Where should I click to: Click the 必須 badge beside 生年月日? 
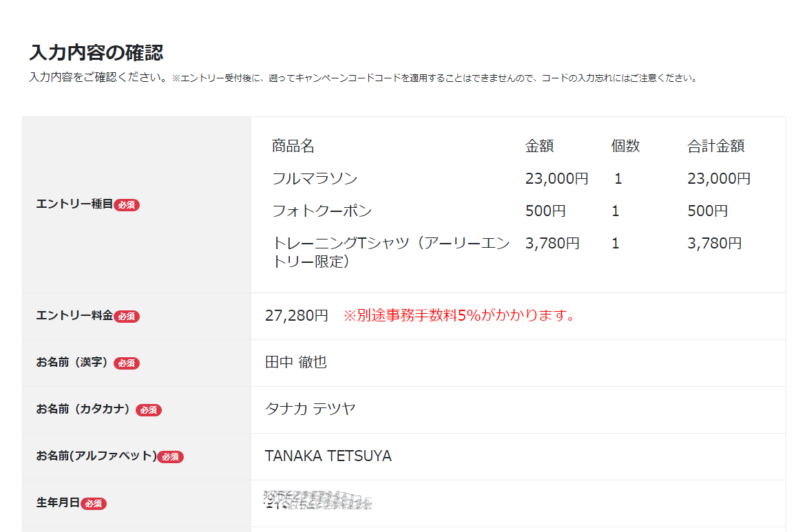[94, 504]
